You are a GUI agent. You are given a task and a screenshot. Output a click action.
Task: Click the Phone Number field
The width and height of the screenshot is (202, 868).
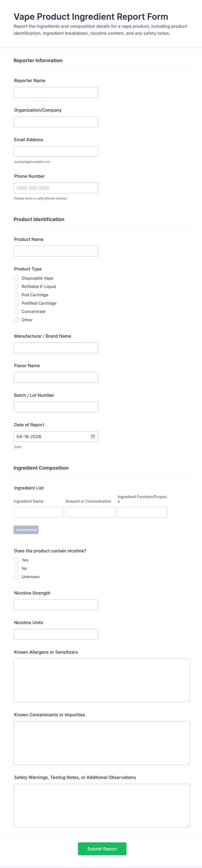click(56, 188)
